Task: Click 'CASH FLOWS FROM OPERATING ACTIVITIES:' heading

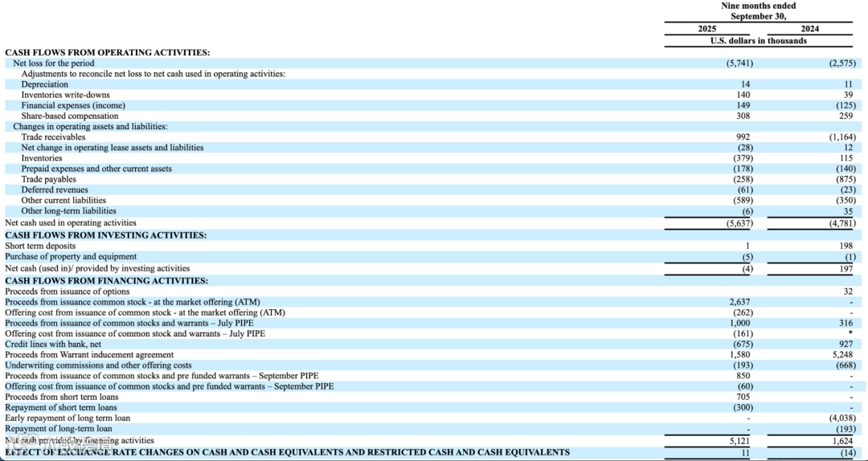Action: coord(108,52)
